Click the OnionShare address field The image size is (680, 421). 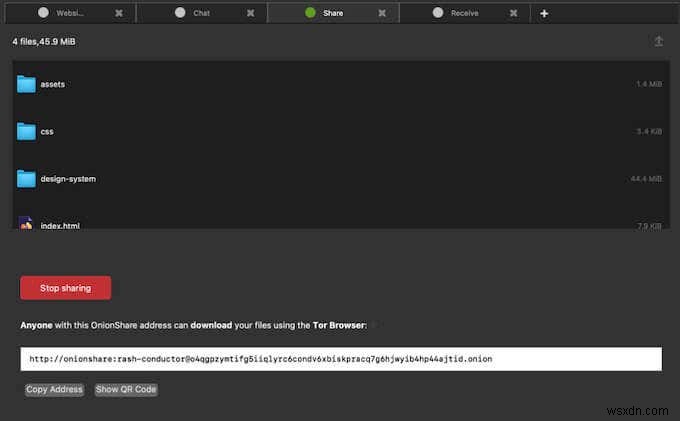[341, 359]
